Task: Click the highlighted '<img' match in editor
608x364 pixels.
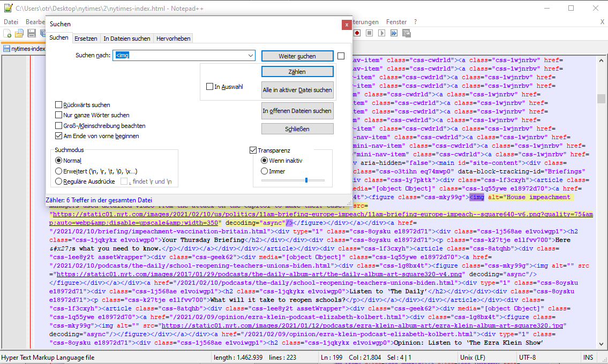Action: click(x=477, y=197)
